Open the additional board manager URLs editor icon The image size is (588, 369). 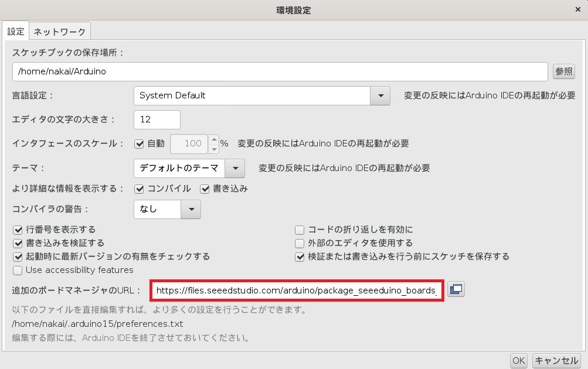[x=456, y=289]
